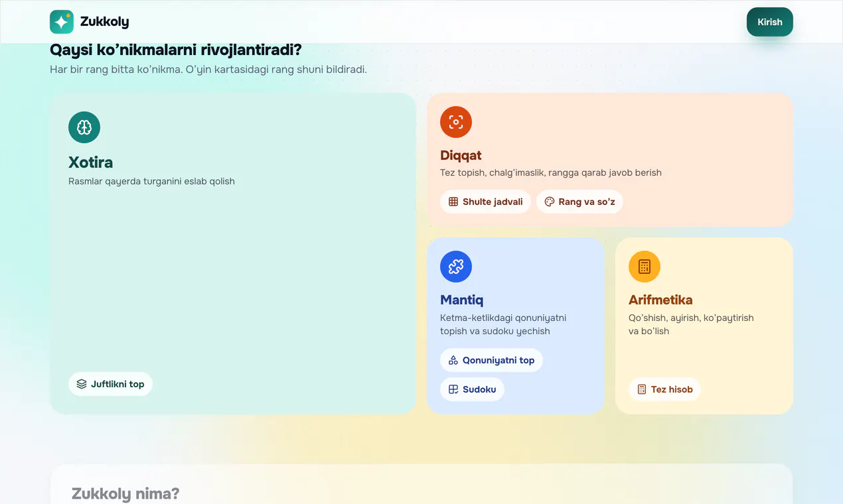
Task: Click the layers icon in Juftlikni top
Action: pyautogui.click(x=82, y=384)
